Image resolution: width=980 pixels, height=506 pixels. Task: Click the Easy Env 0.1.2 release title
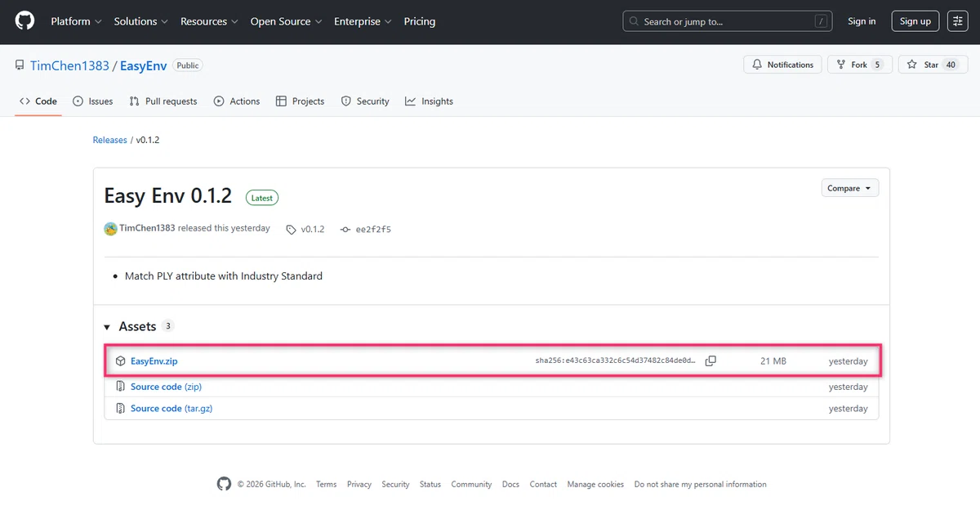[x=168, y=196]
